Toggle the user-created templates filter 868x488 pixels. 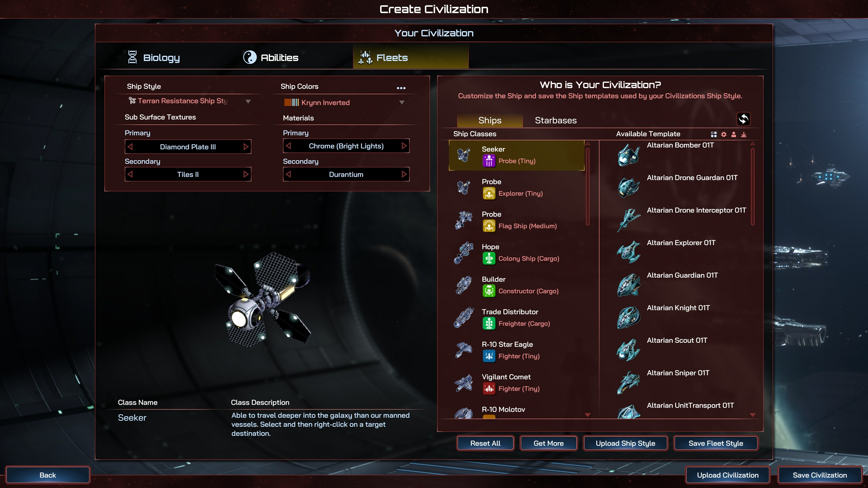tap(734, 134)
